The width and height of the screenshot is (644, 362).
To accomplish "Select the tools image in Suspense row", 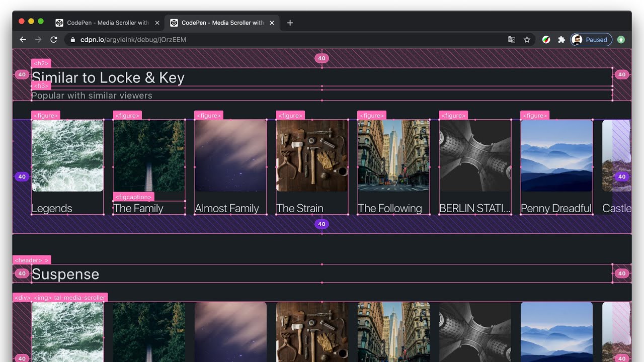I will coord(312,332).
